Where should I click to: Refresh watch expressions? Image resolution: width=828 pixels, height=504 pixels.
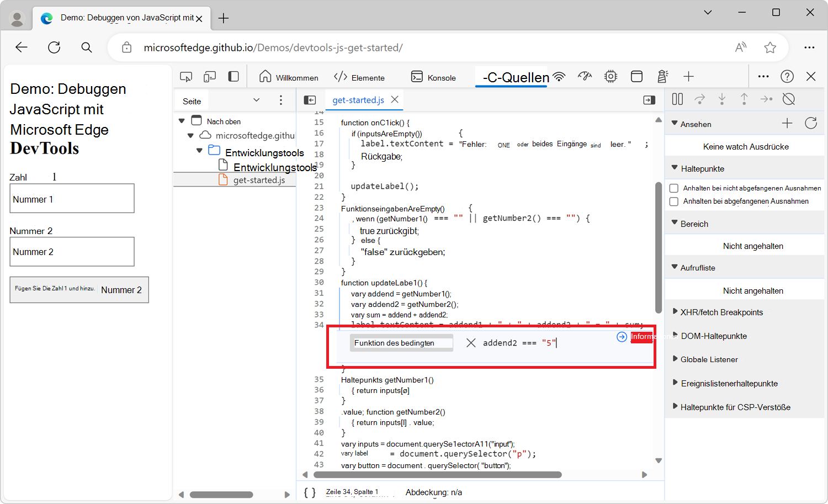point(811,123)
